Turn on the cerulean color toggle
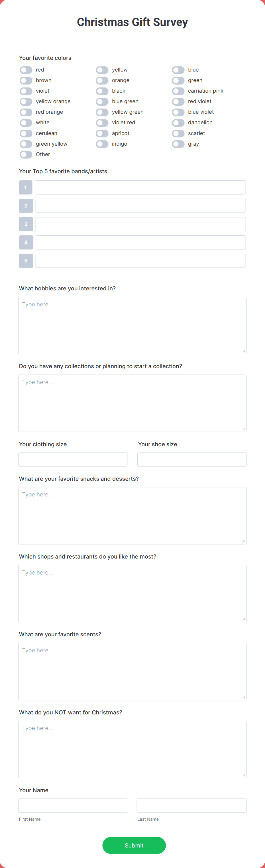265x868 pixels. click(26, 133)
